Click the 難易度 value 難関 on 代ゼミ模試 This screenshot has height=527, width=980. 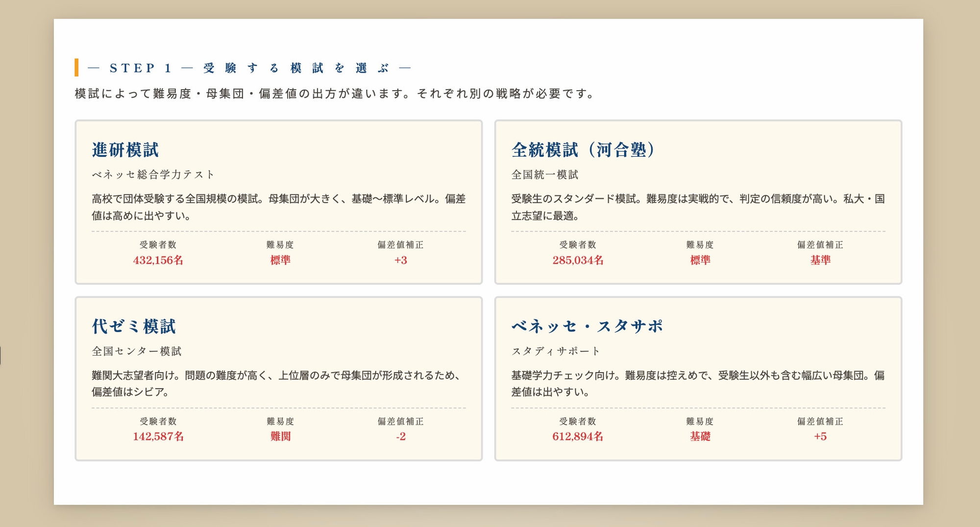click(x=281, y=436)
